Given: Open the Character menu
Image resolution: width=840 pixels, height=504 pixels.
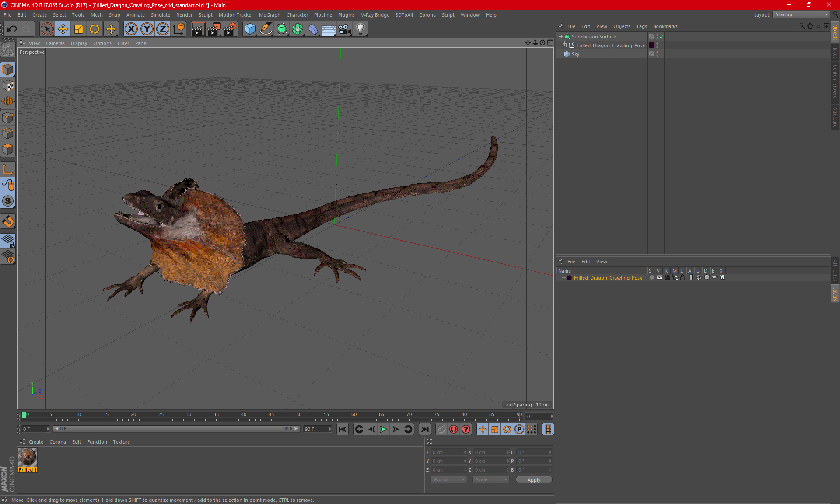Looking at the screenshot, I should pos(297,15).
